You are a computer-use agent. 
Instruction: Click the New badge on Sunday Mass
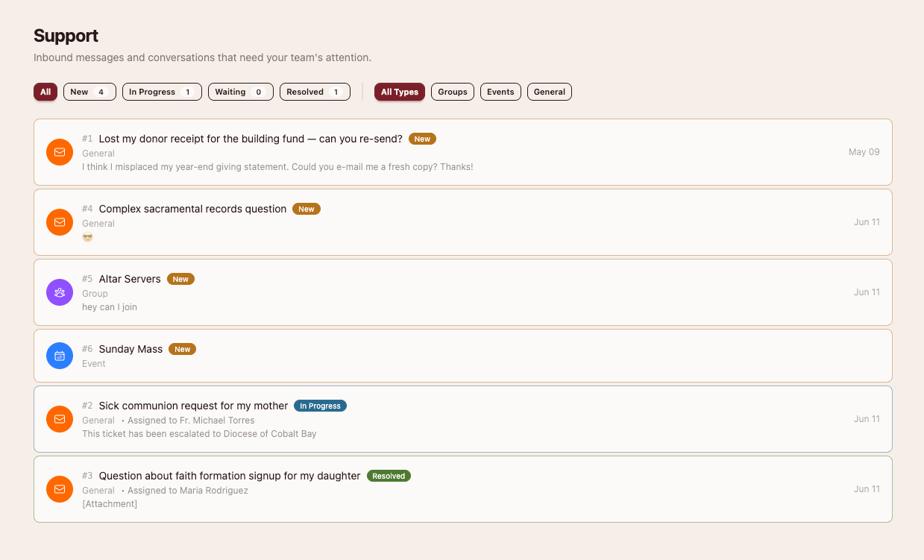182,349
